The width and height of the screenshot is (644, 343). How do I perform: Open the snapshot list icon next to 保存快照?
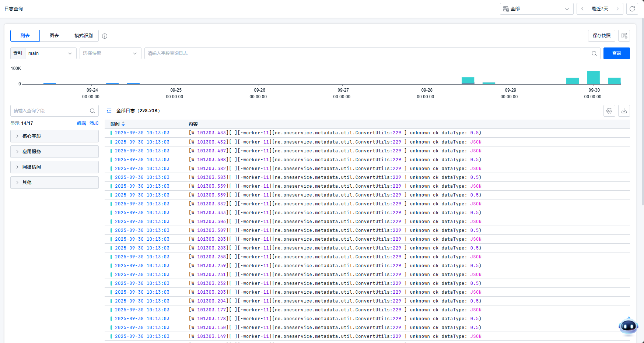624,36
